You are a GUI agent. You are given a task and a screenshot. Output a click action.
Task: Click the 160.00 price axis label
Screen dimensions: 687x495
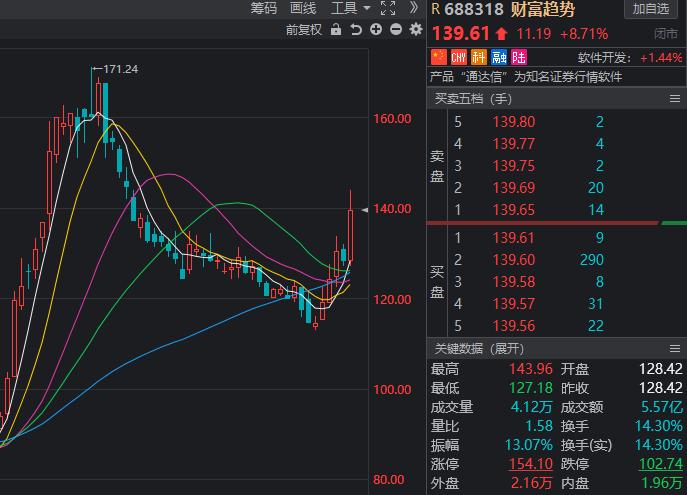point(392,119)
